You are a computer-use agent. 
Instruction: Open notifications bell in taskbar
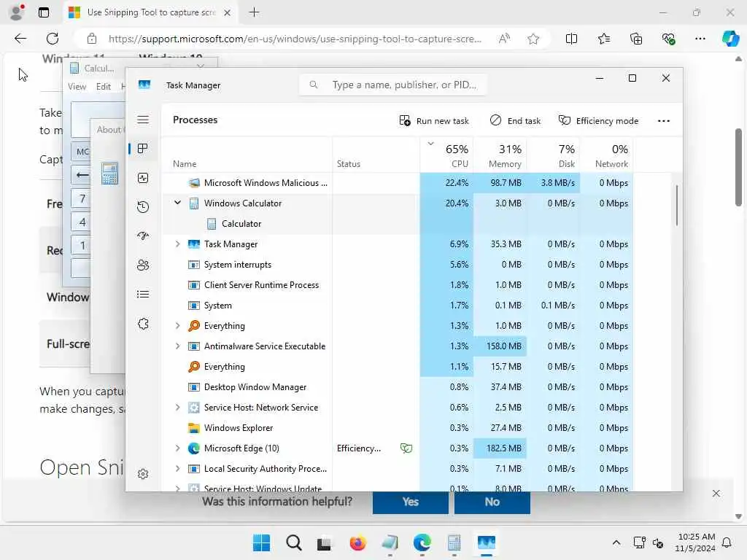[x=727, y=542]
